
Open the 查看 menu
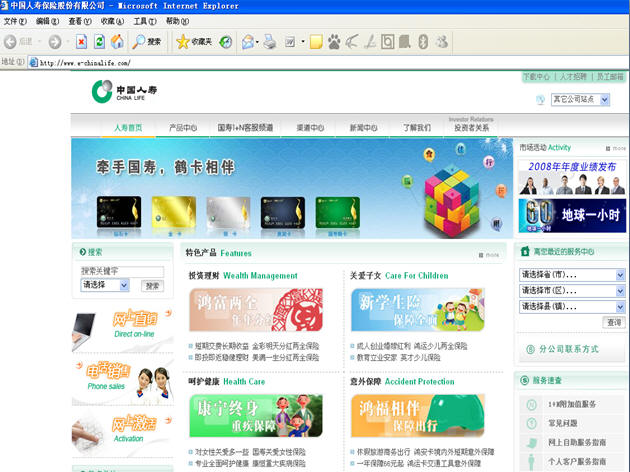coord(80,21)
